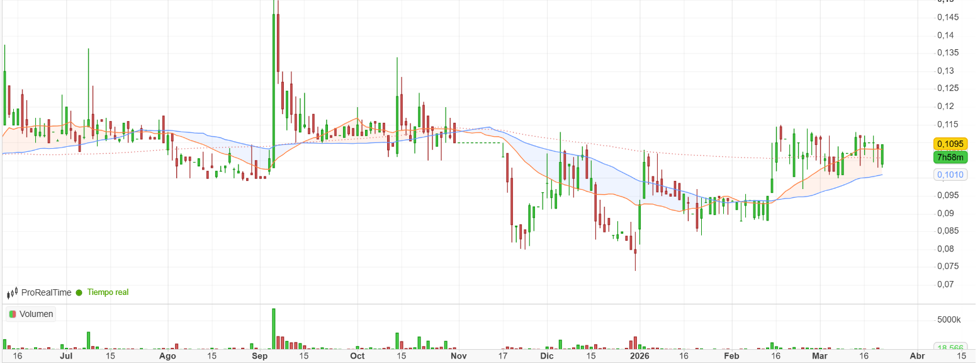The height and width of the screenshot is (363, 980).
Task: Select the yellow 0,1095 current price tag
Action: [x=950, y=144]
